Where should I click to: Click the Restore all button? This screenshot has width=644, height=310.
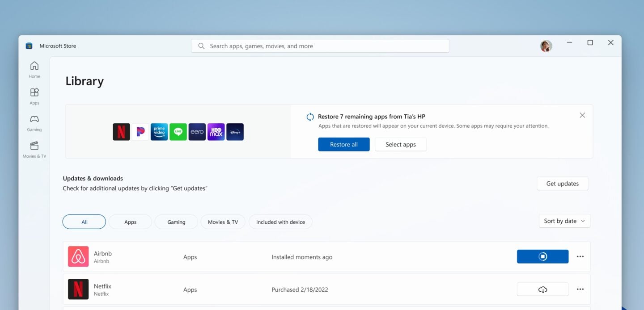[x=344, y=144]
